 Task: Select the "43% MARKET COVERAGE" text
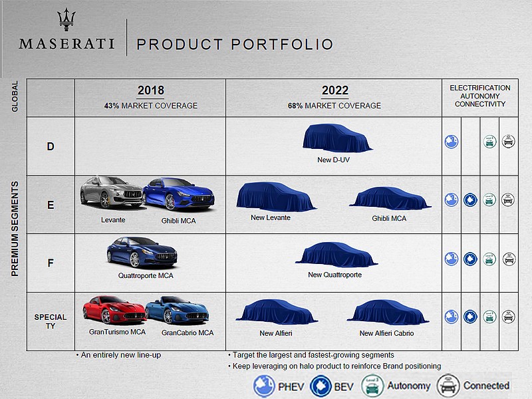[x=151, y=106]
